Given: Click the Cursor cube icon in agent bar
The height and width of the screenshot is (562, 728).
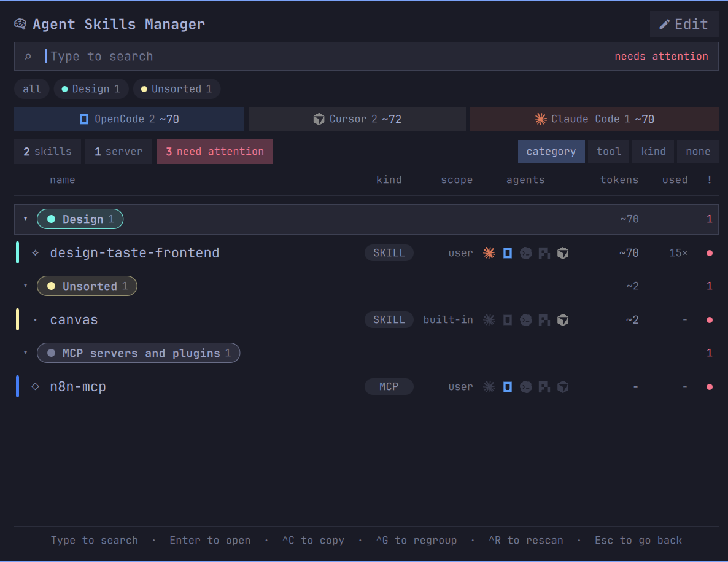Looking at the screenshot, I should pyautogui.click(x=319, y=119).
